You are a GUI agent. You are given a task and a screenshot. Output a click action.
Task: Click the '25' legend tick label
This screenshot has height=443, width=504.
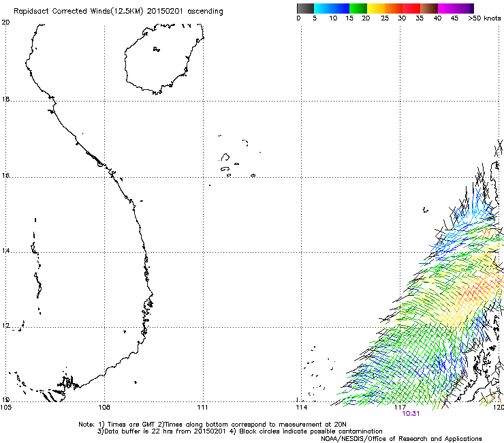point(385,18)
